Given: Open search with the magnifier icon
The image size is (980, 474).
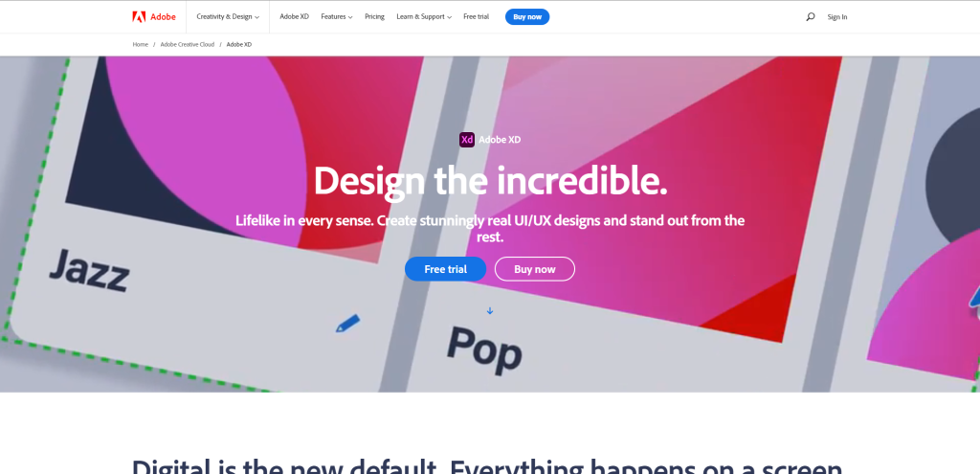Looking at the screenshot, I should [810, 17].
